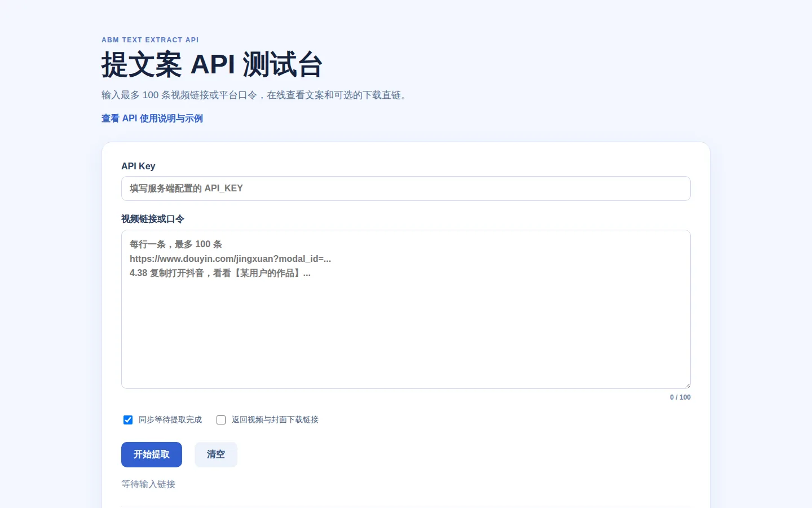Click the 等待输入链接 status text
Viewport: 812px width, 508px height.
(x=148, y=484)
